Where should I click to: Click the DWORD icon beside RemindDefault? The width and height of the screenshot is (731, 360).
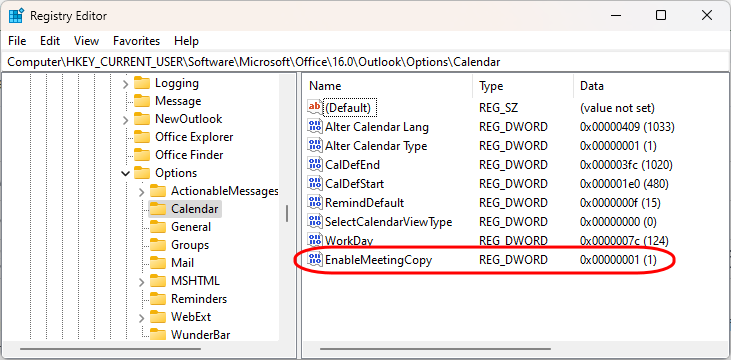(315, 203)
